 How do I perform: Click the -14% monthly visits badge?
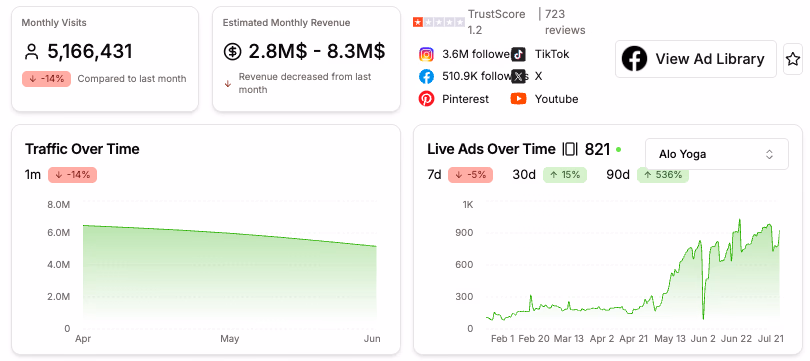click(46, 79)
